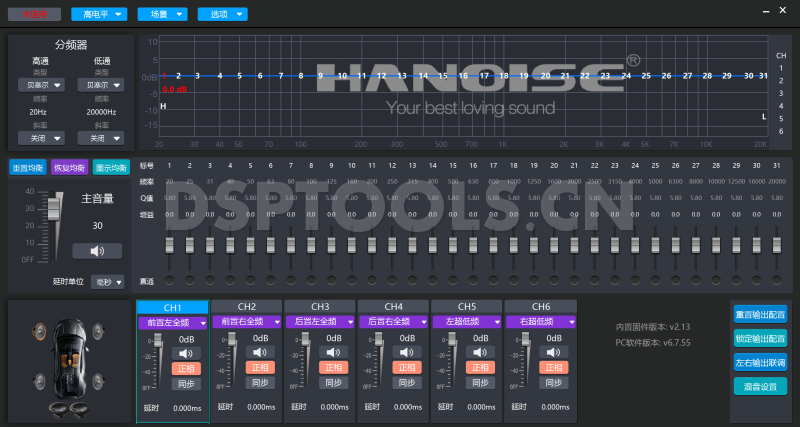Mute CH5 with its speaker icon
The image size is (800, 427).
coord(481,352)
